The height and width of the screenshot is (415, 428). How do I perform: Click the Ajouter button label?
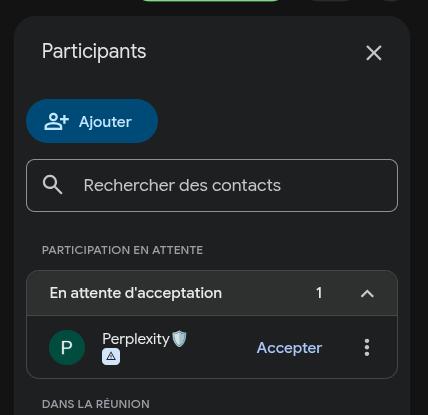click(105, 122)
